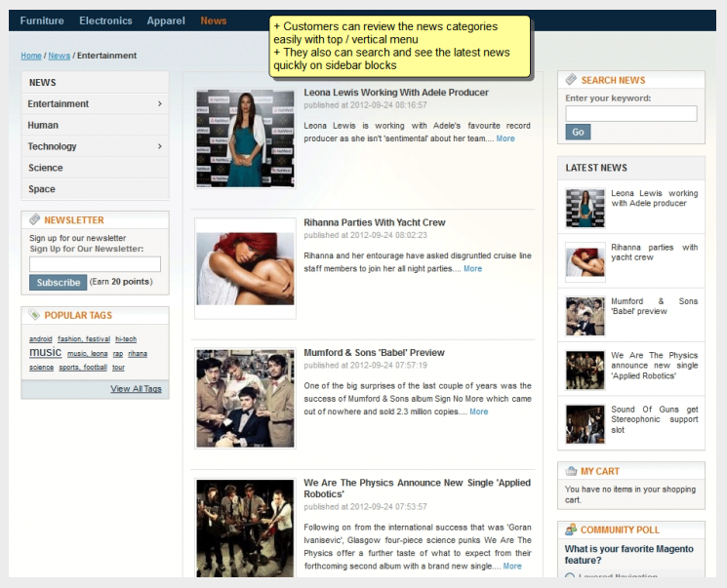The height and width of the screenshot is (588, 727).
Task: Open headline Leona Lewis Working With Adele Producer
Action: click(396, 93)
